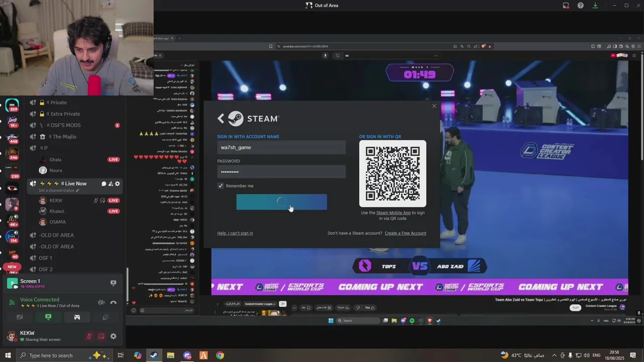Open Live Now channel settings gear

point(117,184)
